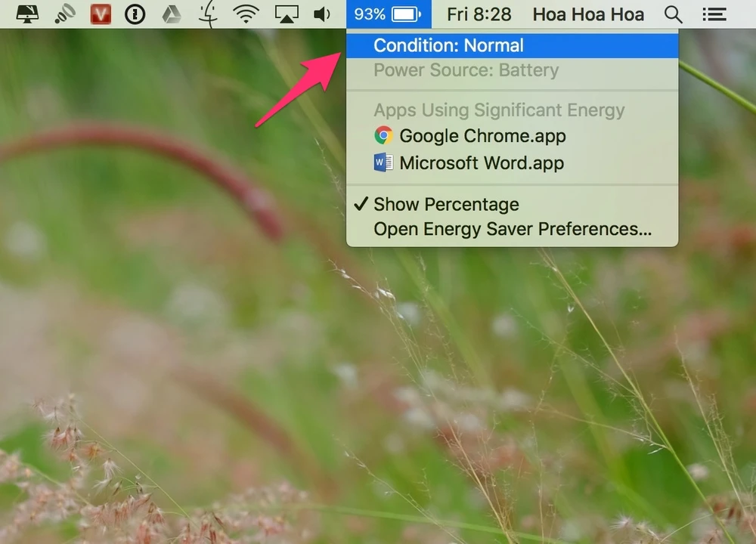The height and width of the screenshot is (544, 756).
Task: Close the 93% battery status menu
Action: click(389, 14)
